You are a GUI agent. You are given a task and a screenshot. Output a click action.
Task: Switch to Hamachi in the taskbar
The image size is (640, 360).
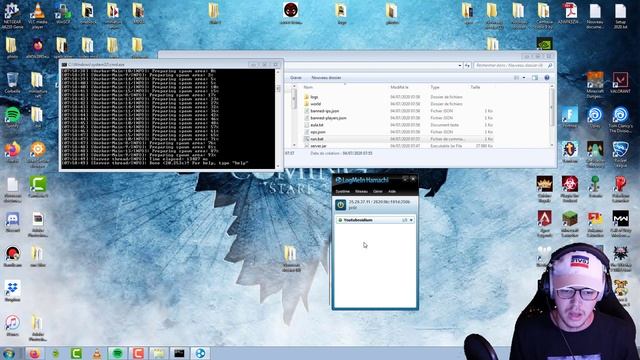coord(200,353)
